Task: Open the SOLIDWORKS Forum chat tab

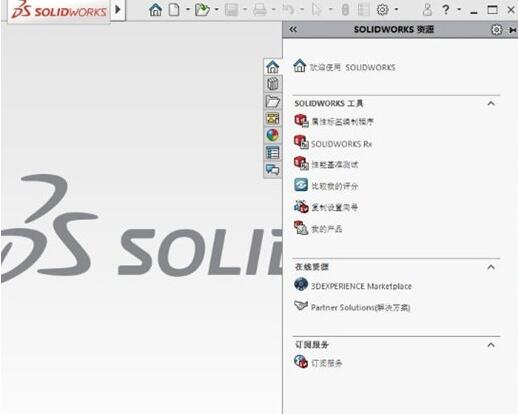Action: (272, 170)
